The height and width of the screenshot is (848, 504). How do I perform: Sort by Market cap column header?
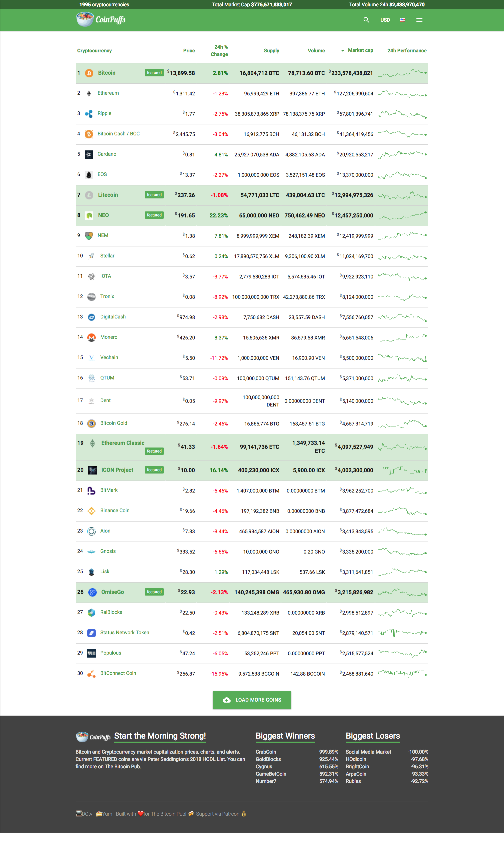[x=360, y=50]
